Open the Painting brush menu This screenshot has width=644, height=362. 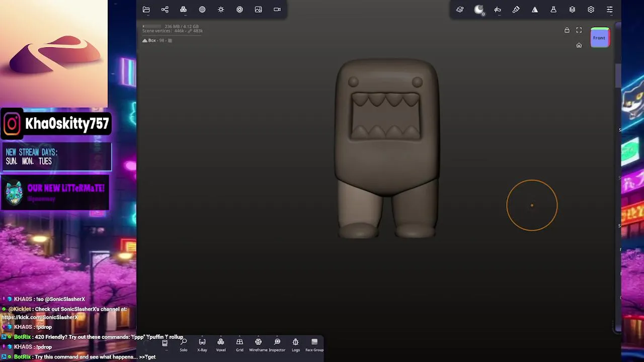tap(516, 10)
